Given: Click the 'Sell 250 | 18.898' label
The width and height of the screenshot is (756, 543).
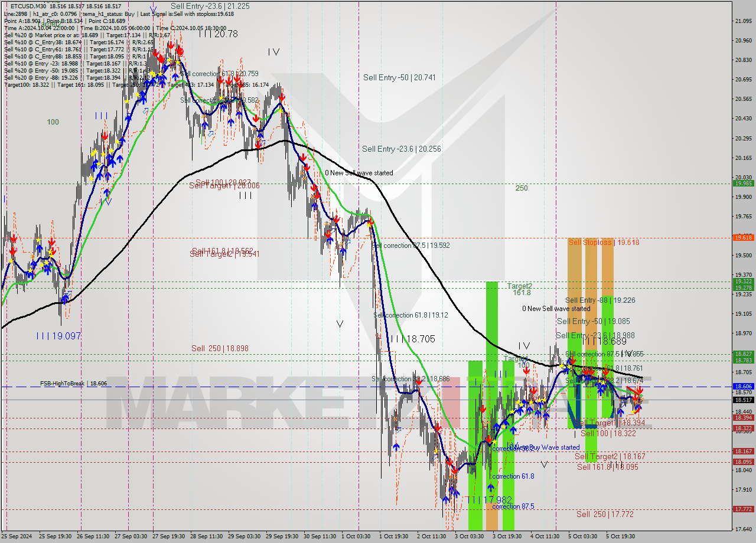Looking at the screenshot, I should pyautogui.click(x=220, y=348).
